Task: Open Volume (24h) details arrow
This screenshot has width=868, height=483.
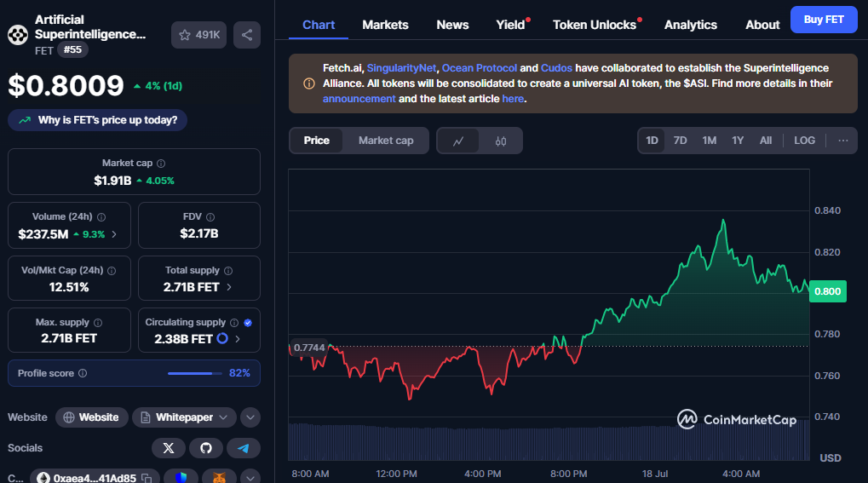Action: click(x=114, y=234)
